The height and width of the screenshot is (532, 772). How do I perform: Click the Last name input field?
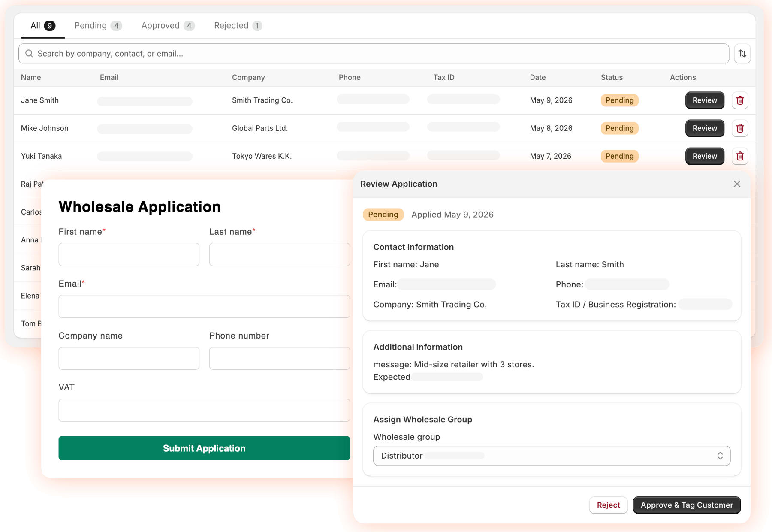tap(280, 254)
